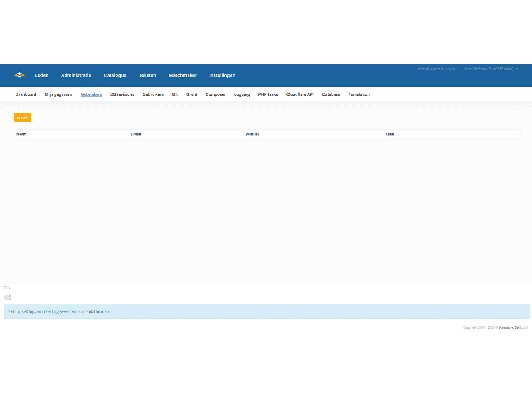Open the Mijn gegevens tab
The height and width of the screenshot is (399, 532).
click(59, 94)
